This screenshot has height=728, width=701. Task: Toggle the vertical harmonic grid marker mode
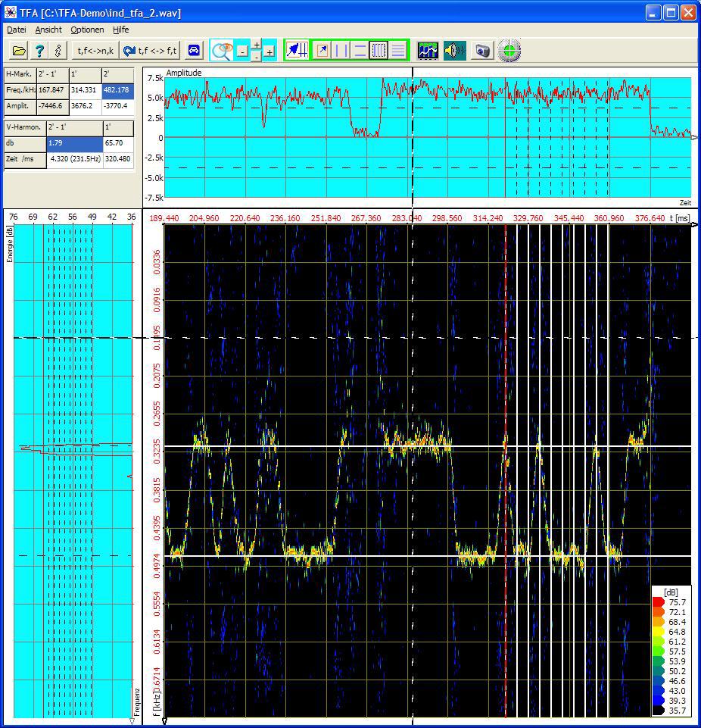pos(379,51)
